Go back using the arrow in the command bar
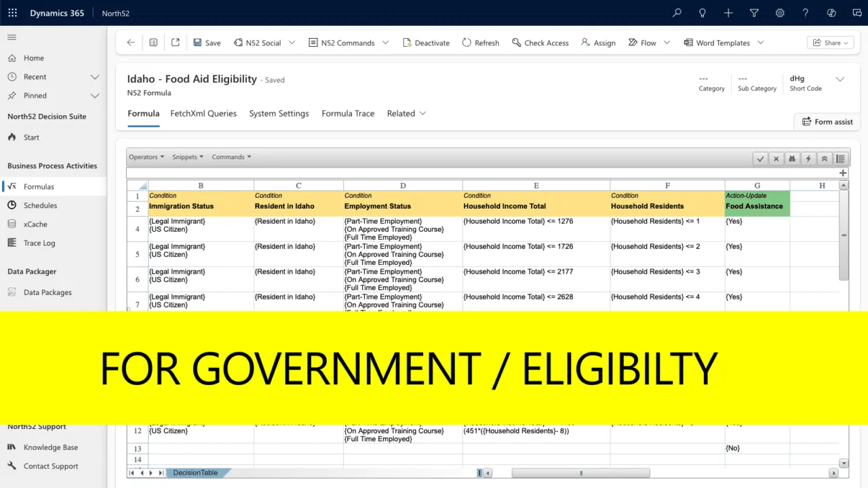Image resolution: width=868 pixels, height=488 pixels. click(131, 43)
